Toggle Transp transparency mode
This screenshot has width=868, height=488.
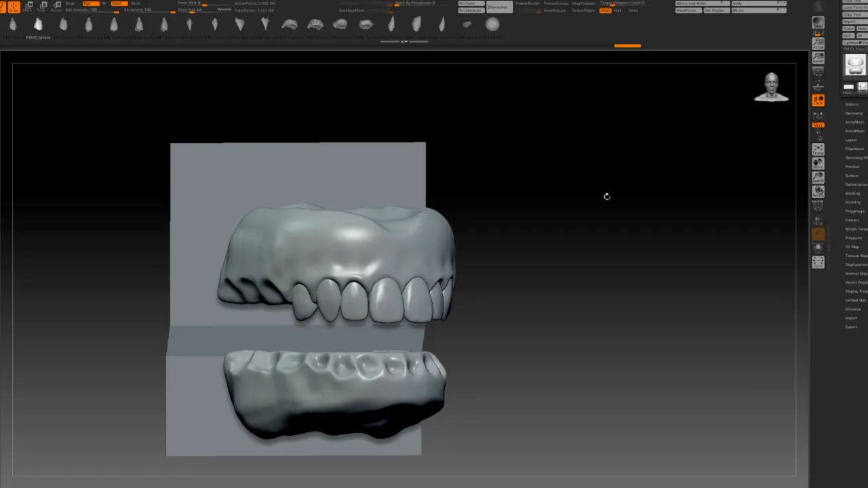818,220
